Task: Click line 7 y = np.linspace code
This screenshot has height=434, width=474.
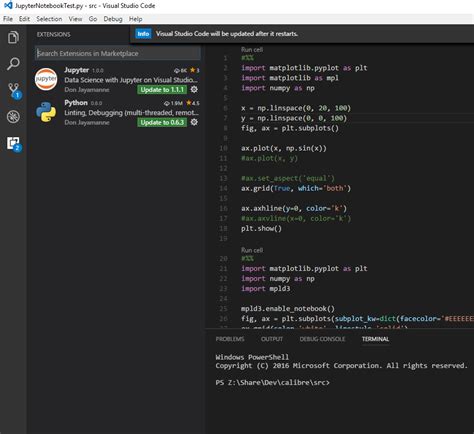Action: tap(294, 118)
